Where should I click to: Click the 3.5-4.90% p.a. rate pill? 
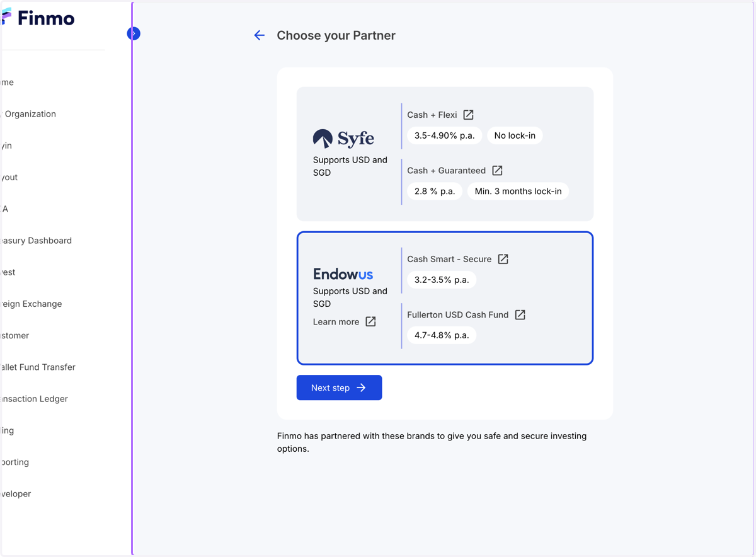click(444, 135)
